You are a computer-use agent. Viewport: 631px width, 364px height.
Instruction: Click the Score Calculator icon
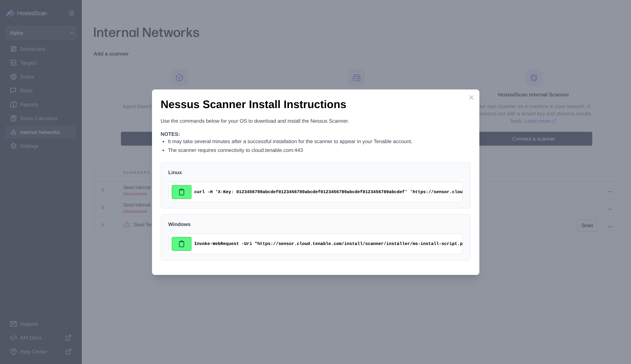tap(14, 118)
